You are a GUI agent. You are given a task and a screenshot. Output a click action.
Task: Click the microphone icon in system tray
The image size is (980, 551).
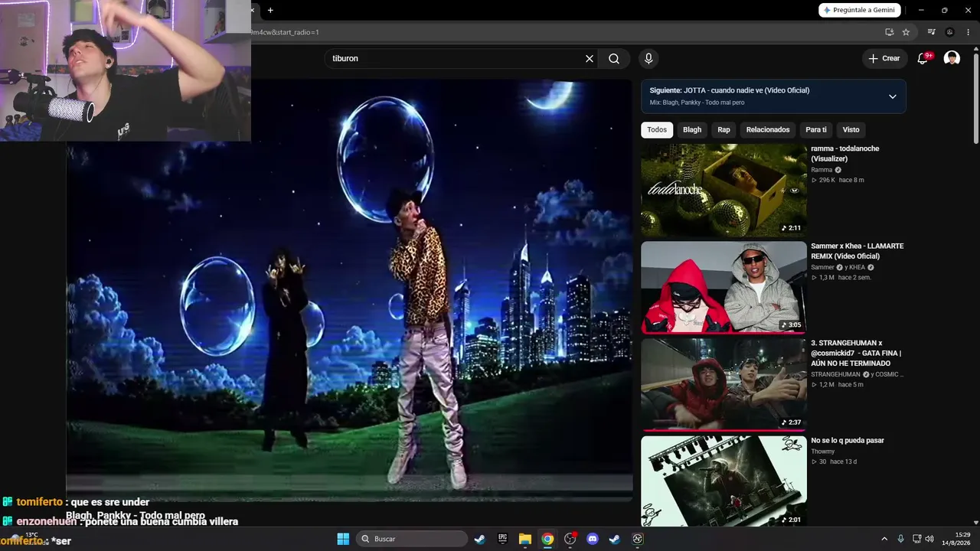coord(900,539)
